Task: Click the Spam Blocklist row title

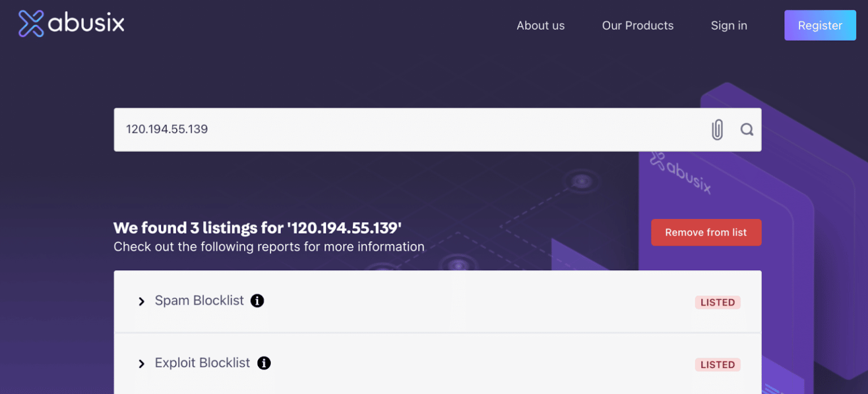Action: pos(199,301)
